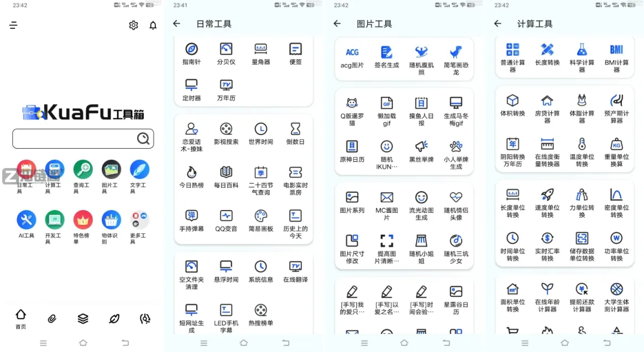Open the hamburger menu on home screen
The width and height of the screenshot is (644, 352).
pos(13,25)
